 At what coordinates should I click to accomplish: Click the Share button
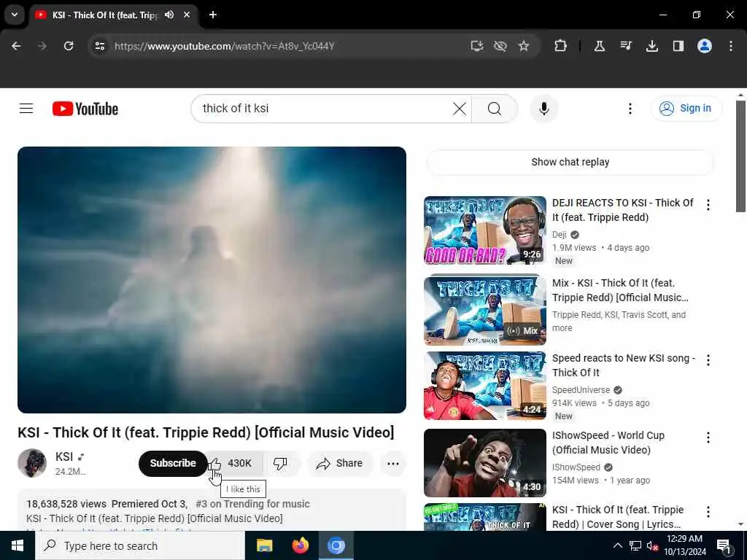pos(340,463)
